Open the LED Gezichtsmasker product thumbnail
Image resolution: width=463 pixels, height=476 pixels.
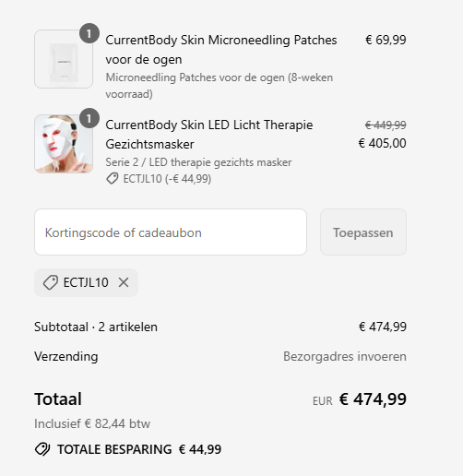tap(64, 144)
